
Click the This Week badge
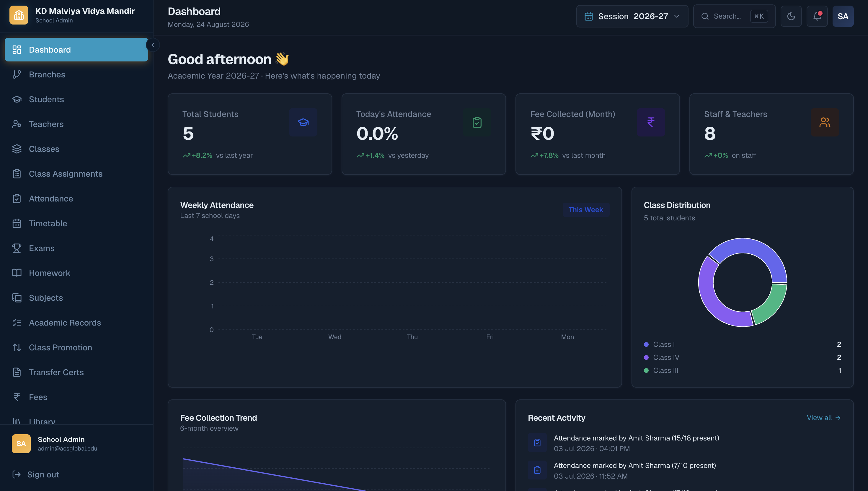pos(586,210)
